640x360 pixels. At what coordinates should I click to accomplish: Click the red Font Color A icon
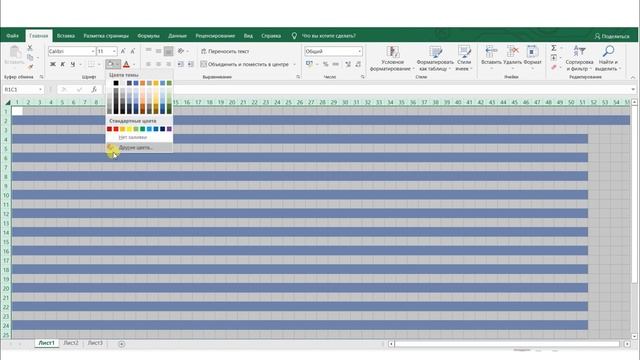[x=126, y=64]
